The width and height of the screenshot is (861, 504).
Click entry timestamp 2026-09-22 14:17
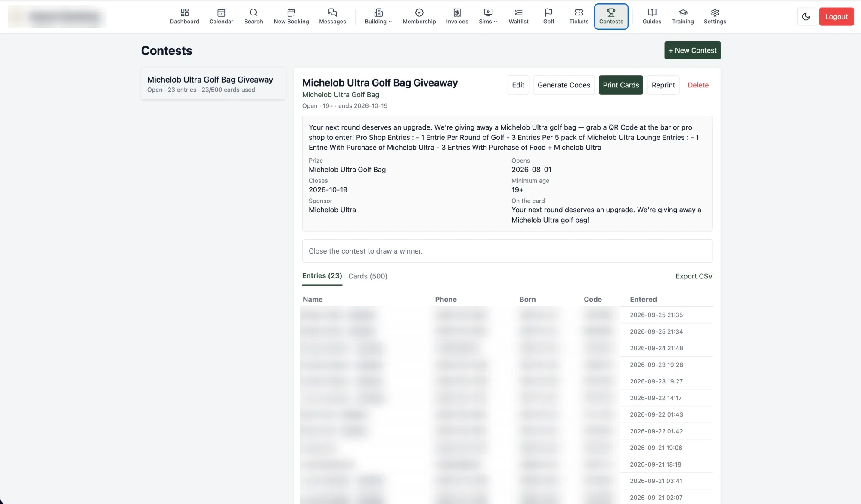(656, 398)
